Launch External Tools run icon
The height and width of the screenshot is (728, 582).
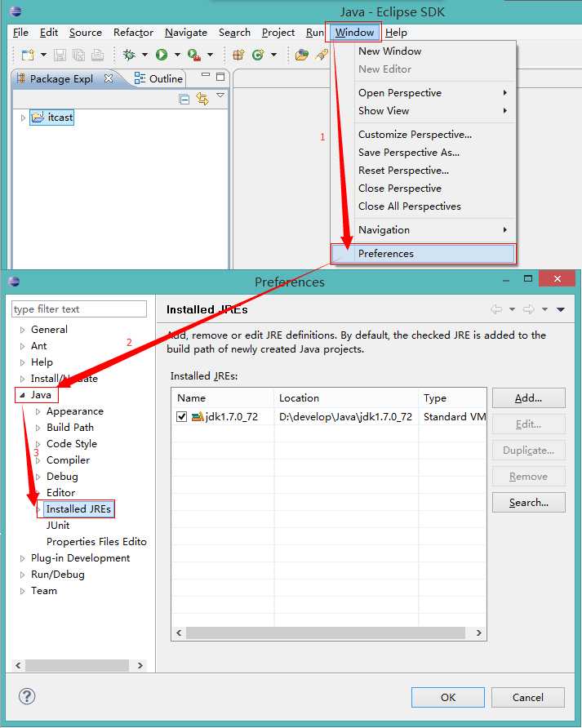[194, 55]
